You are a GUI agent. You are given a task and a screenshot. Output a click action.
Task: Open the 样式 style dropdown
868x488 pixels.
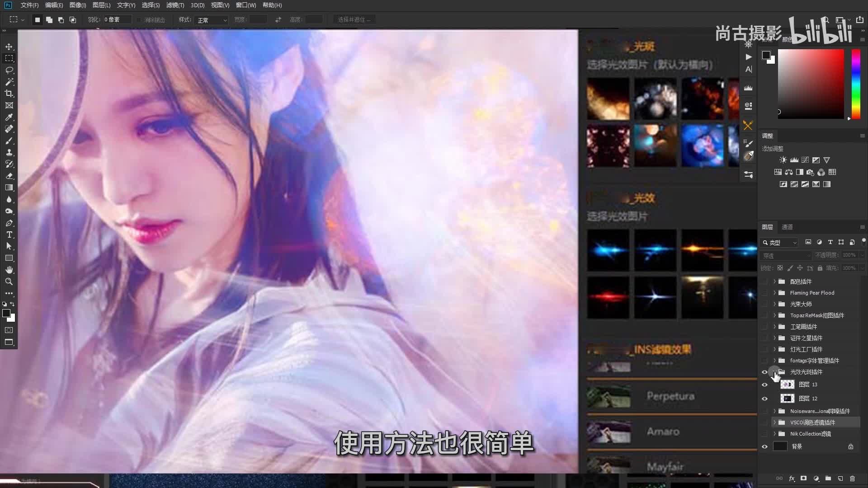pos(211,20)
